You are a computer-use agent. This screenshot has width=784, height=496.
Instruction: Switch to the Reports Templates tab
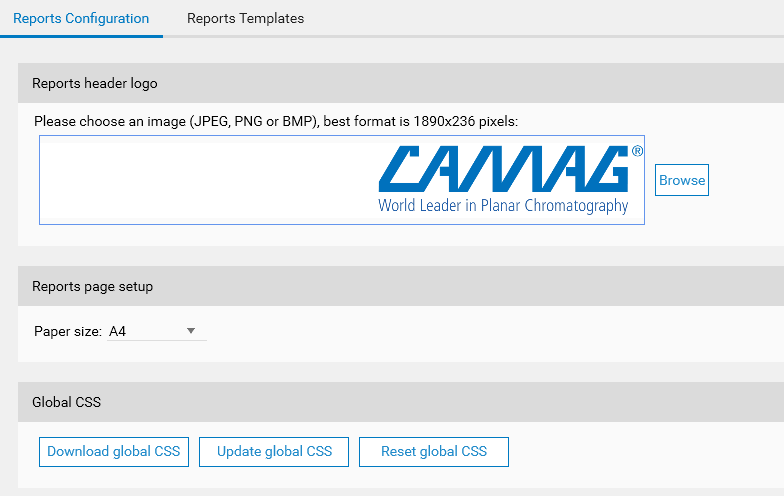point(245,18)
